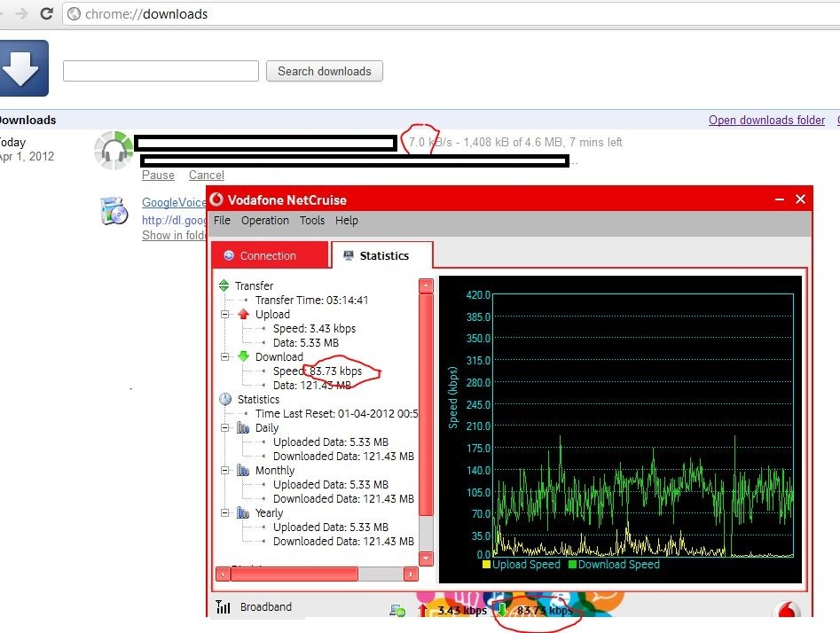
Task: Select Yearly Downloaded Data: 121.43 MB row
Action: pos(343,542)
